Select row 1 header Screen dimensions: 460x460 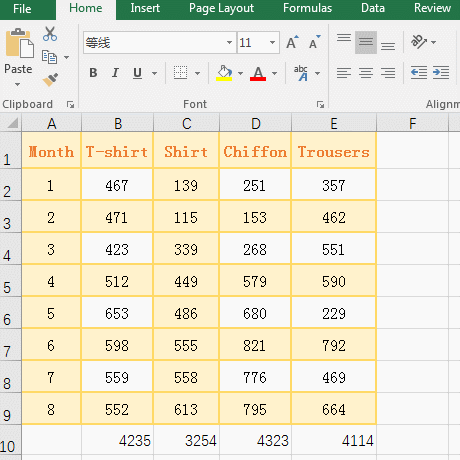[x=11, y=150]
